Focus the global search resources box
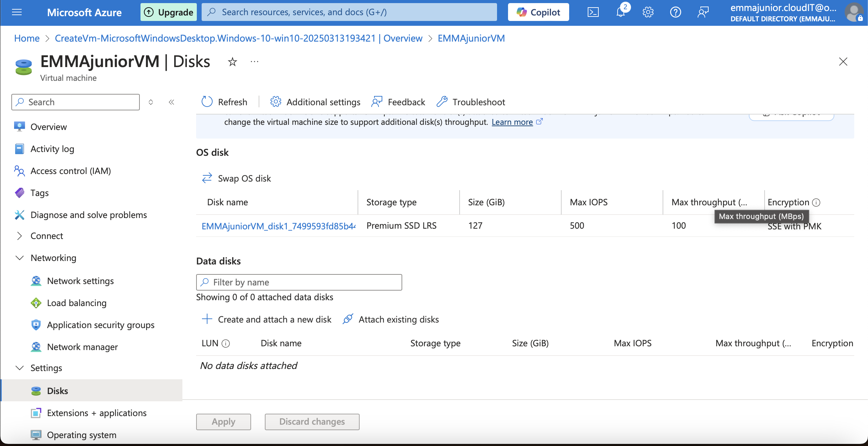 (349, 12)
